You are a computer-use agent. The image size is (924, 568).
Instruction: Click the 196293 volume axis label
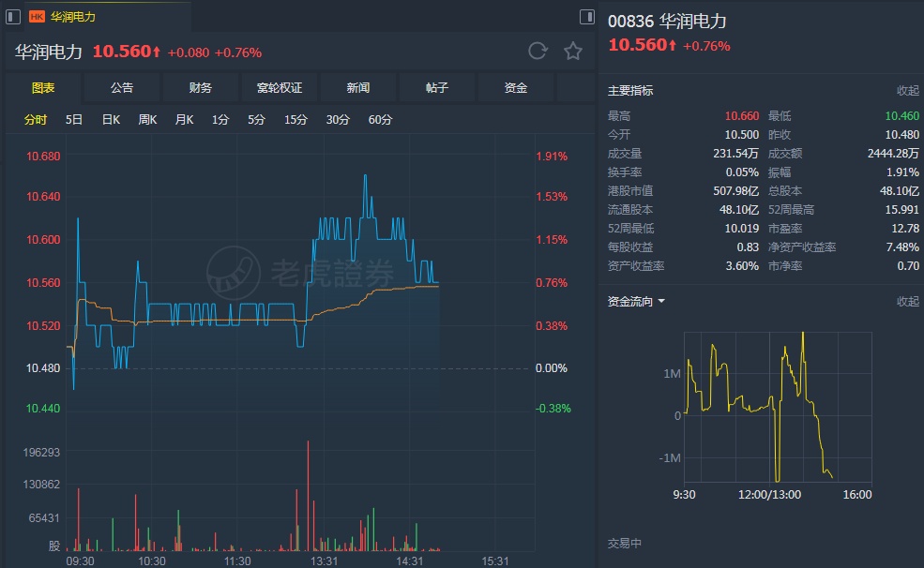(x=41, y=453)
